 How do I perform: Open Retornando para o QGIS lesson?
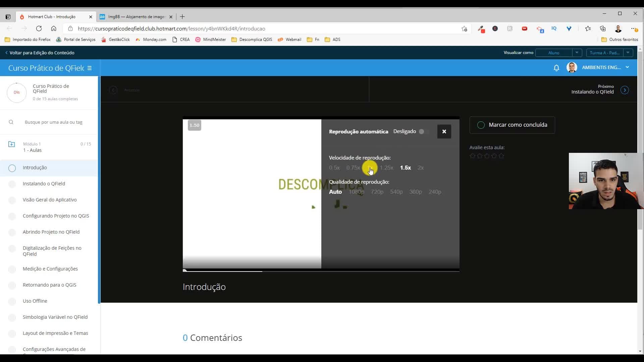[x=49, y=285]
